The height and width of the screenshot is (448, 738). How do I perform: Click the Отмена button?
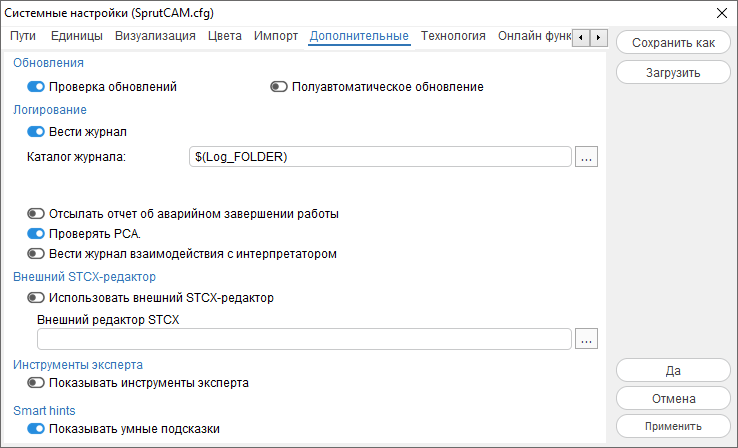(x=674, y=399)
